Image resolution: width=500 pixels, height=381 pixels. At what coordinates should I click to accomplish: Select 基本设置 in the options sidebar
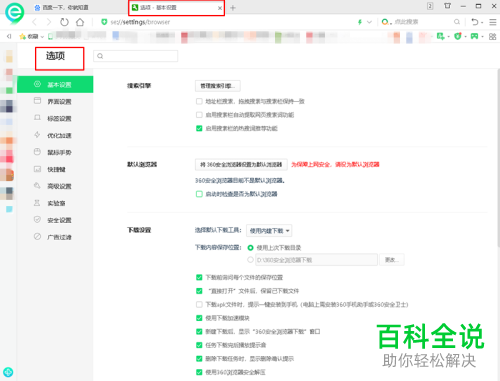tap(55, 84)
